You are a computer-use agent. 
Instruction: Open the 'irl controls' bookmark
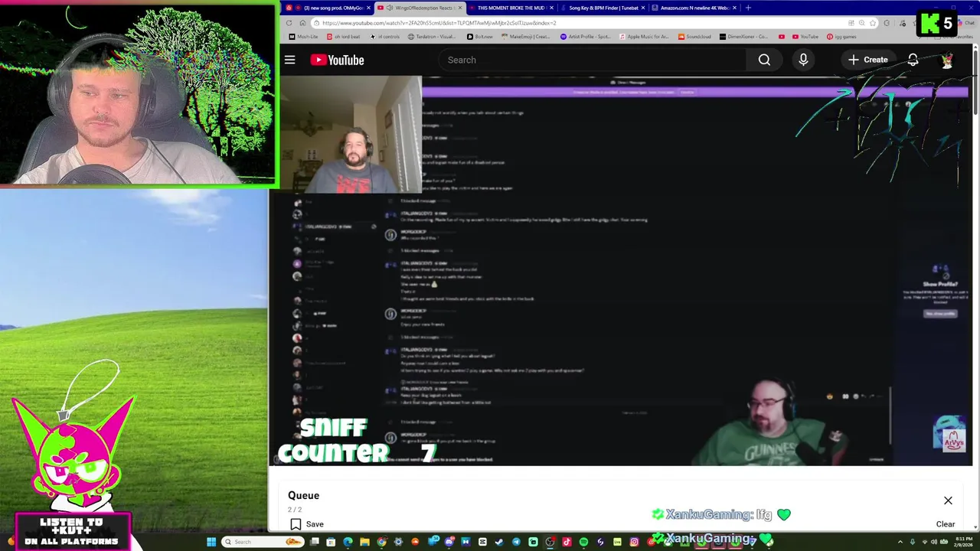(x=385, y=37)
